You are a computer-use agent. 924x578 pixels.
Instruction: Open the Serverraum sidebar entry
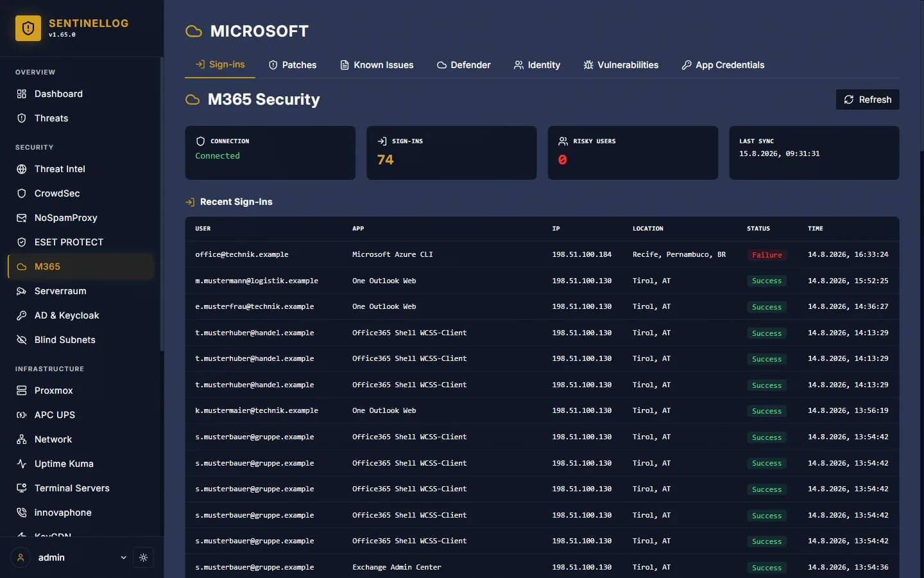tap(81, 291)
